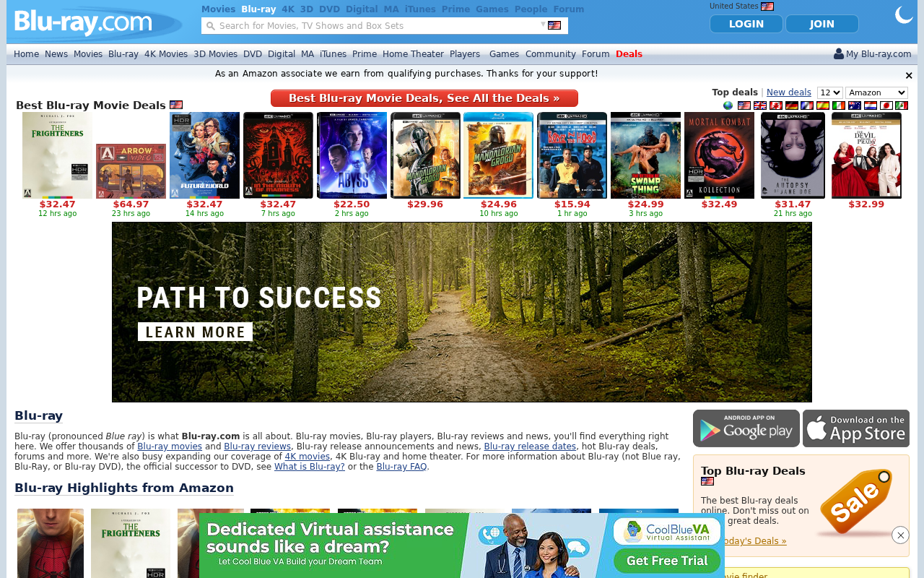Show deals for the US flag in deals flag row
Viewport: 924px width, 578px height.
point(744,105)
